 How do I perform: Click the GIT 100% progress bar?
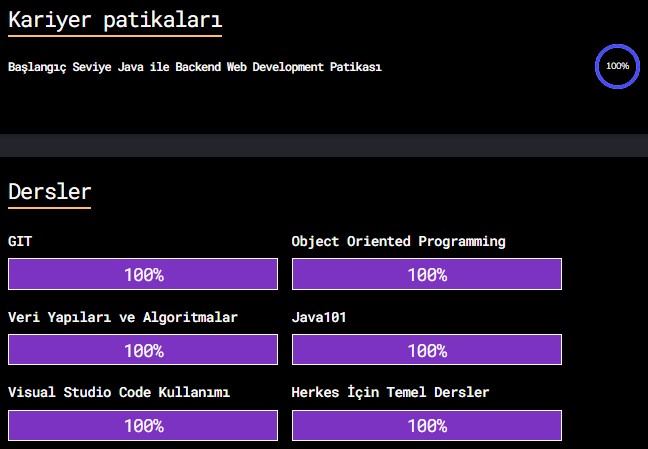pos(143,274)
